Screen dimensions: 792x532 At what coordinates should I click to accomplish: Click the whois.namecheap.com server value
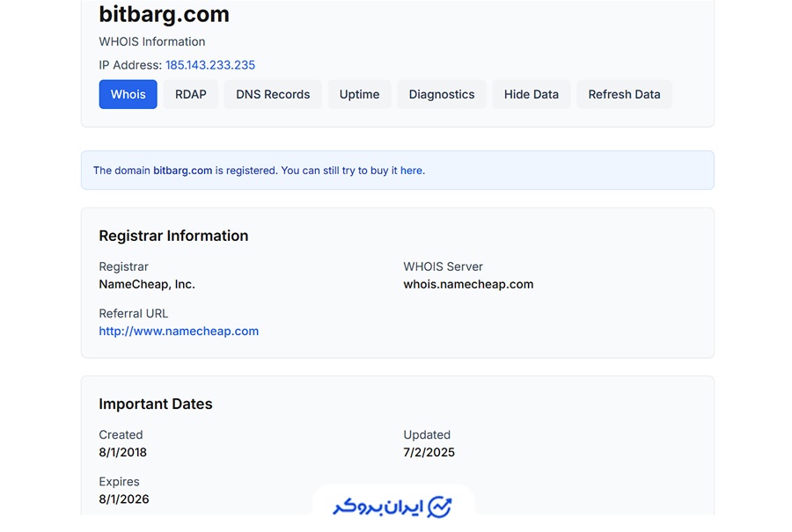point(468,284)
